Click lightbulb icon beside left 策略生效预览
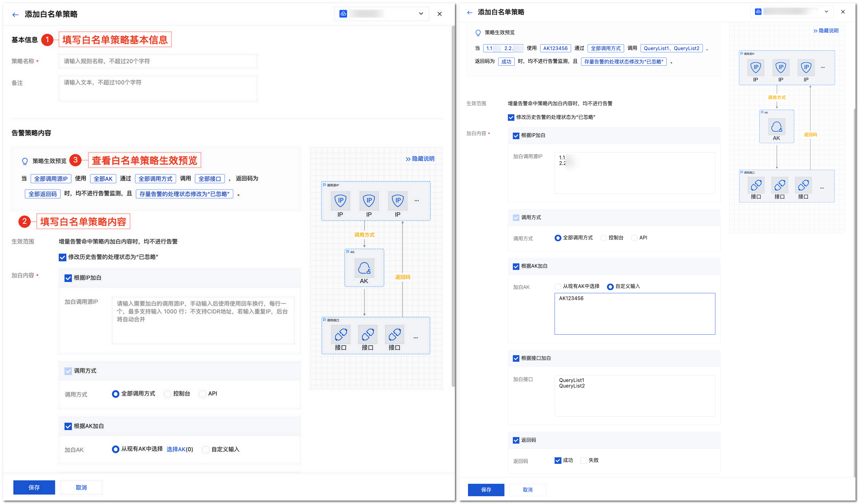 click(25, 161)
